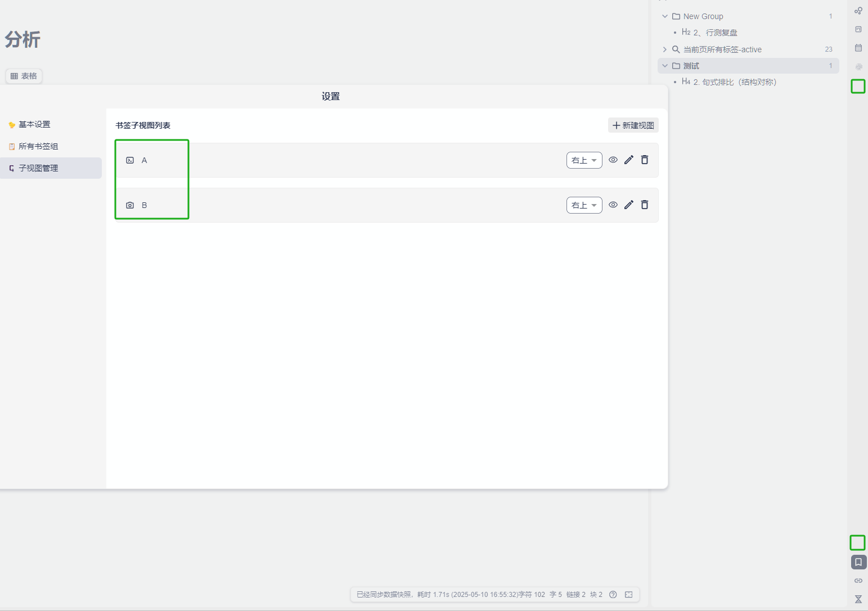868x611 pixels.
Task: Delete view A using the trash icon
Action: pos(645,160)
